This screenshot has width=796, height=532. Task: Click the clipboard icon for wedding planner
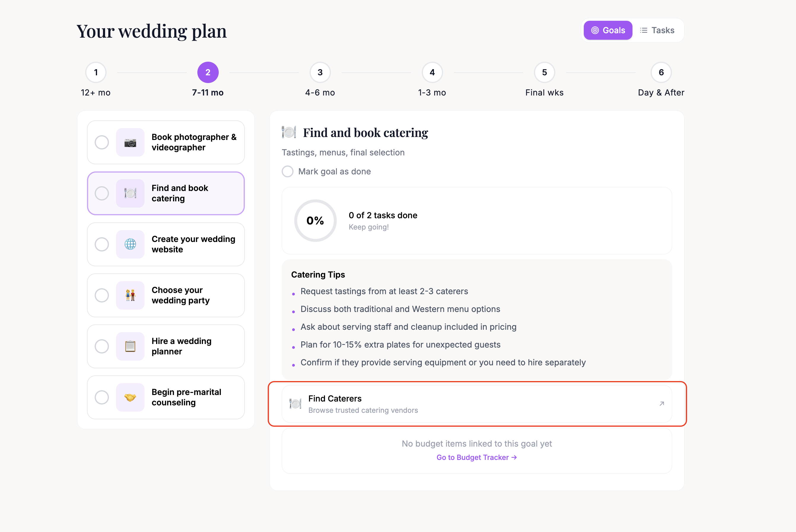130,346
